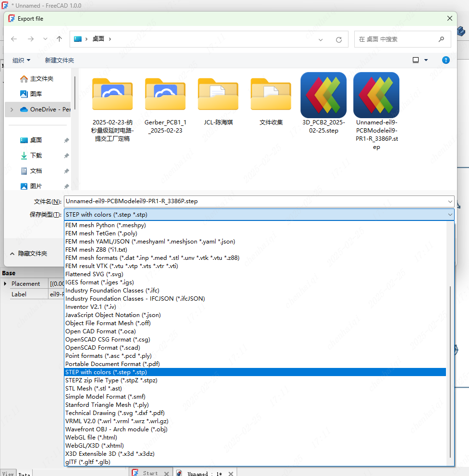Click the refresh icon in address bar
The width and height of the screenshot is (469, 476).
click(x=338, y=39)
